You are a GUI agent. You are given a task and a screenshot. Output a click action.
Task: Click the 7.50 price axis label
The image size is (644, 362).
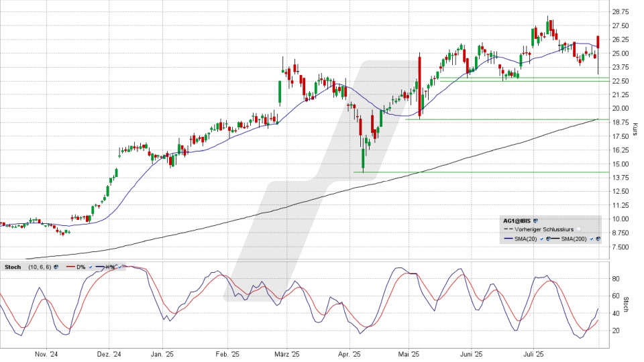click(x=620, y=247)
